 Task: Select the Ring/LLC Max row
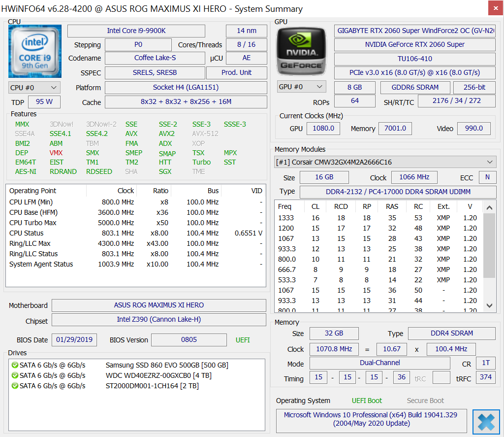coord(136,243)
